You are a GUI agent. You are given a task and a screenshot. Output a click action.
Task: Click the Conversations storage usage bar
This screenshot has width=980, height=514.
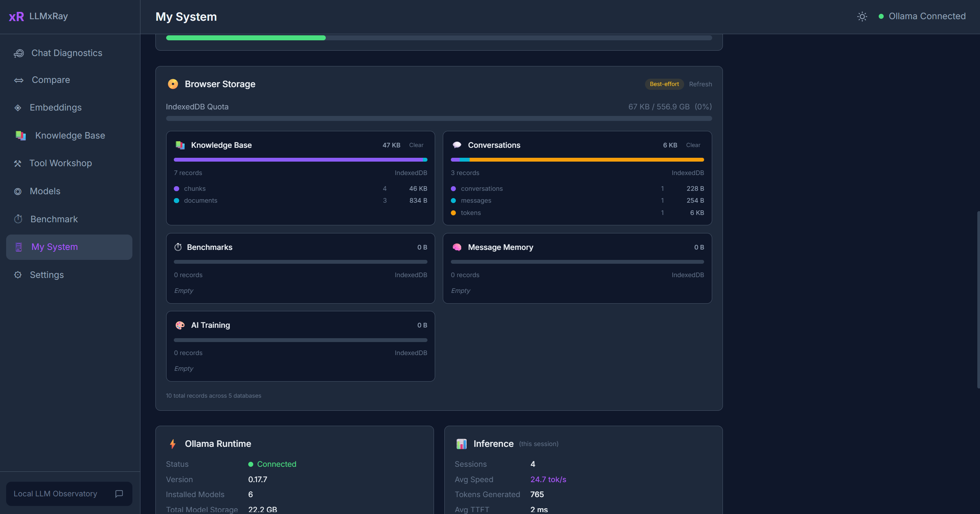pos(577,160)
